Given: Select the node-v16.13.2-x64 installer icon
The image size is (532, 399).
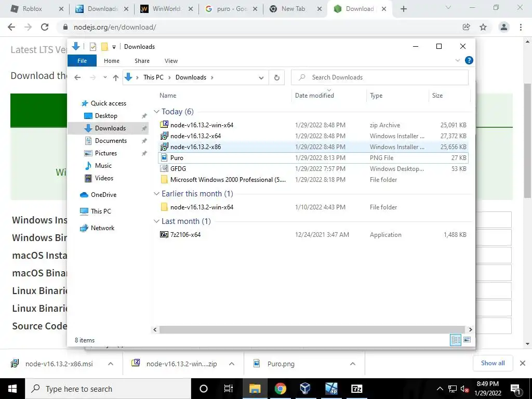Looking at the screenshot, I should coord(164,136).
